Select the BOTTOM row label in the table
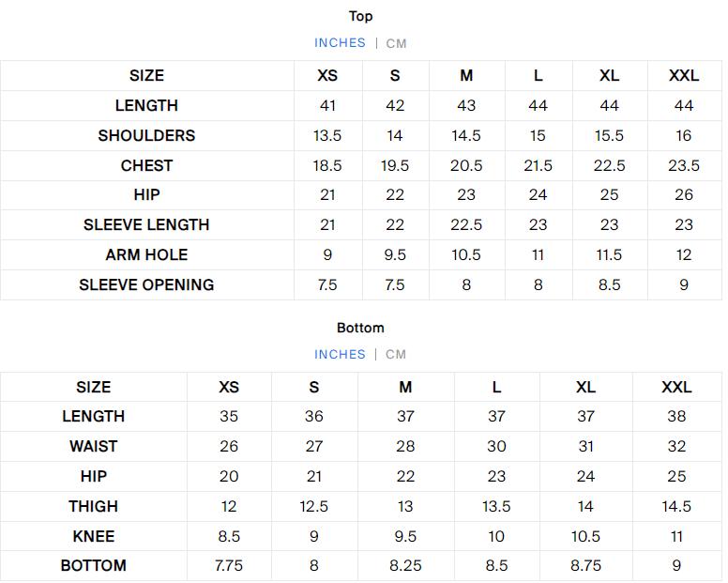 point(93,566)
